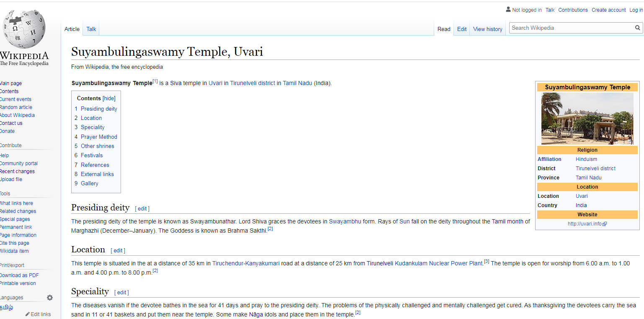Open the Help link in sidebar
The height and width of the screenshot is (319, 644).
point(4,156)
